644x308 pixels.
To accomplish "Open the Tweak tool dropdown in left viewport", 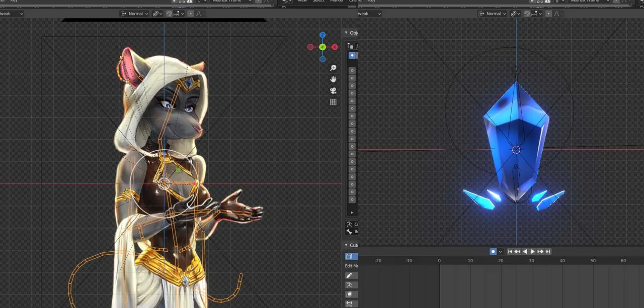I will [12, 14].
